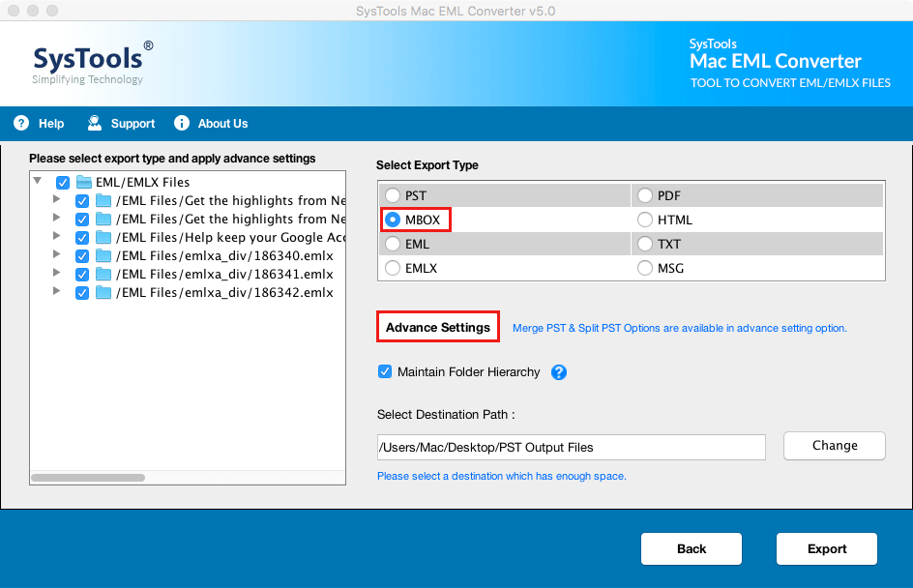This screenshot has height=588, width=913.
Task: Click 'Please select a destination which has enough space.'
Action: pos(501,476)
